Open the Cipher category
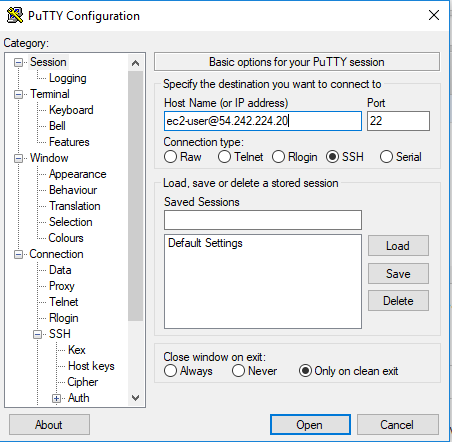452x442 pixels. [x=82, y=382]
